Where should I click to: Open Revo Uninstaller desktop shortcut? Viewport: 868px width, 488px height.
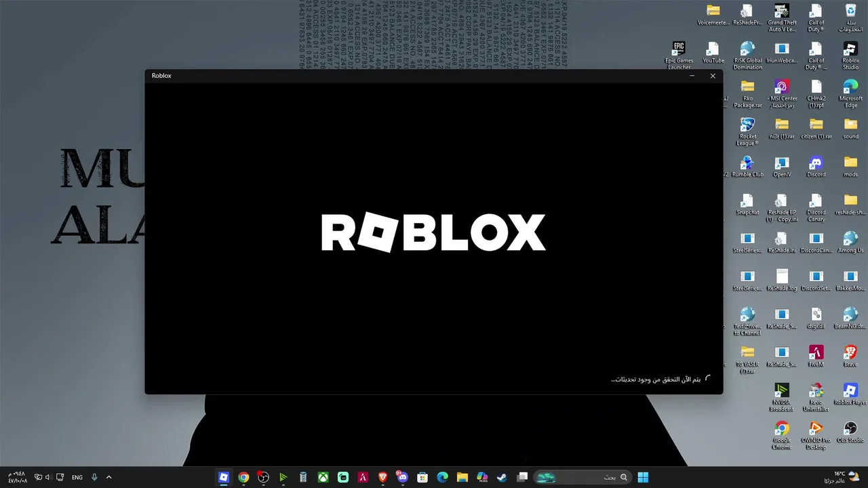click(x=816, y=398)
